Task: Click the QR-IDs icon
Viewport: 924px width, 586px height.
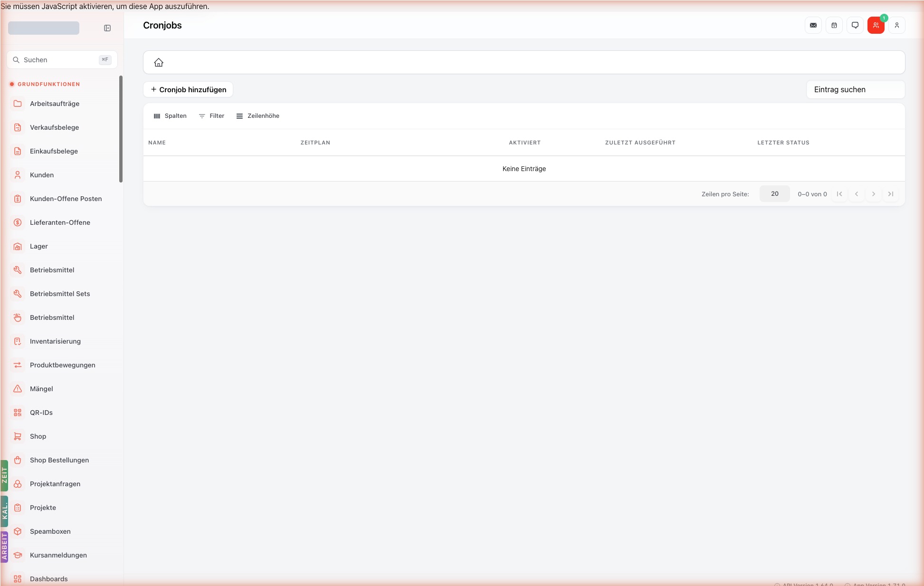Action: [18, 413]
